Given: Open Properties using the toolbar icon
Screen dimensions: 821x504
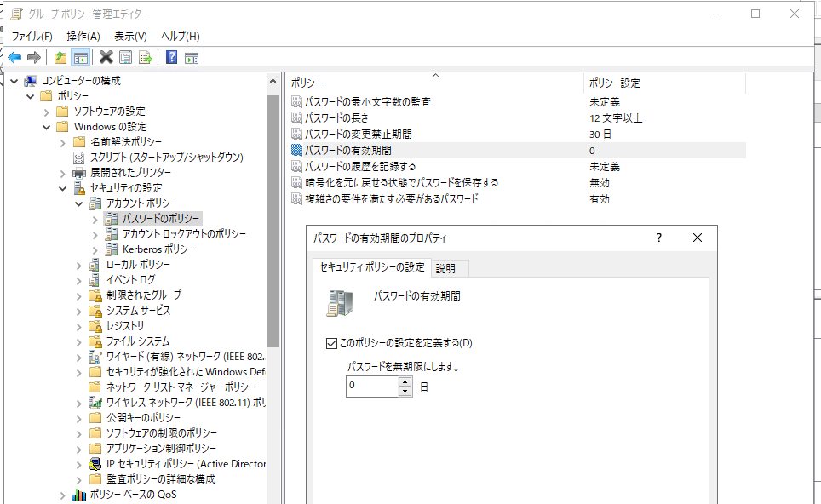Looking at the screenshot, I should point(126,57).
